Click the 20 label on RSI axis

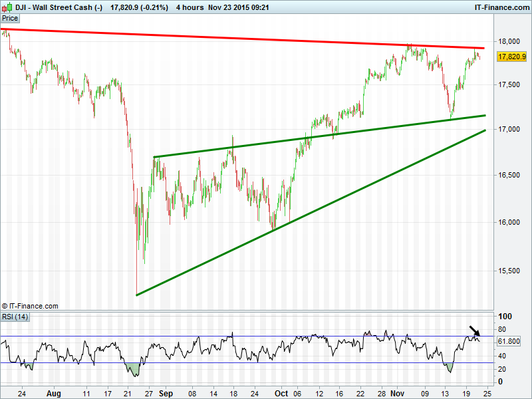coord(502,369)
